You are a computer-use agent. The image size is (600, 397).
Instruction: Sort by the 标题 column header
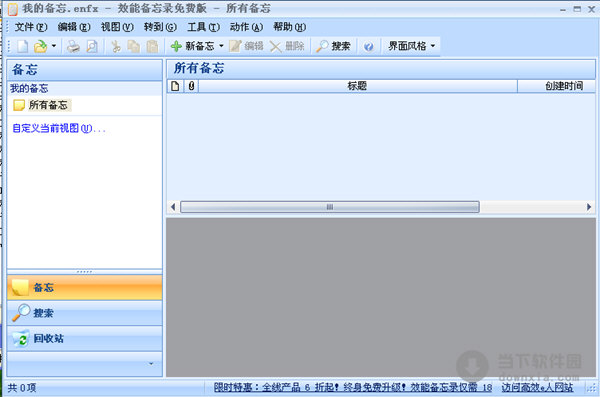coord(358,86)
